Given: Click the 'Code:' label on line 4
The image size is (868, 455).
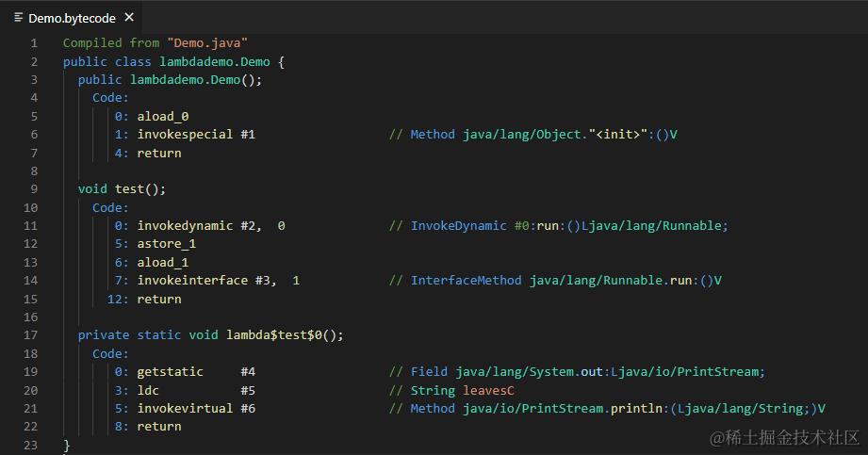Looking at the screenshot, I should 110,98.
